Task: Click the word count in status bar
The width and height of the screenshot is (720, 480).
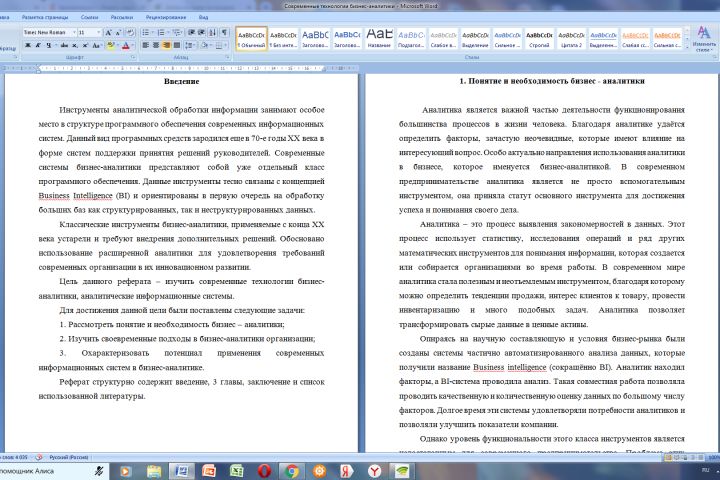Action: (14, 457)
